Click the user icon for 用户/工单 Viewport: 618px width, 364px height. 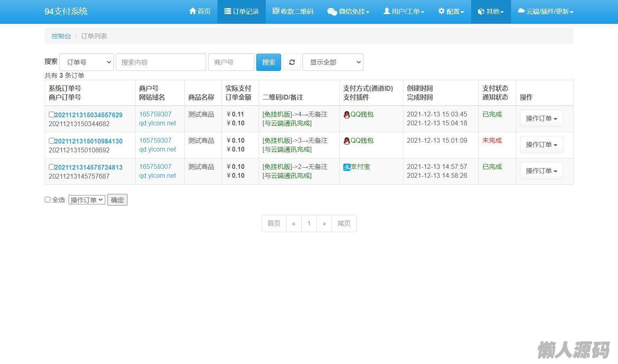pyautogui.click(x=386, y=11)
